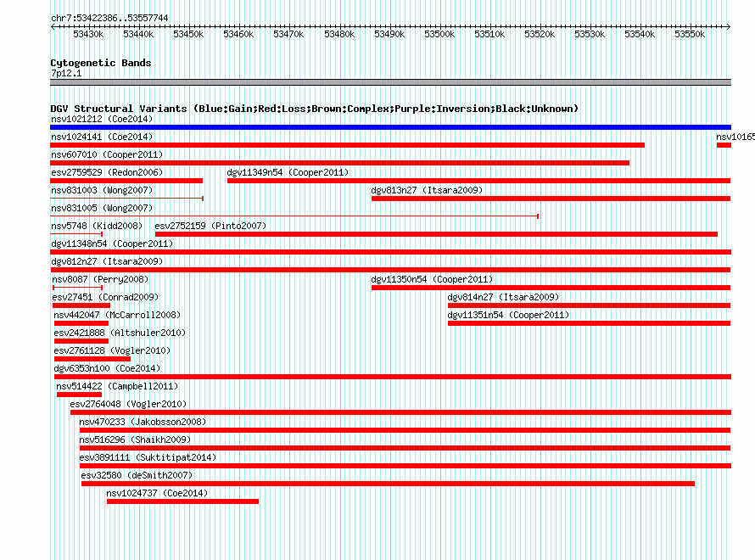
Task: Click the ruler's right arrow end
Action: click(729, 26)
